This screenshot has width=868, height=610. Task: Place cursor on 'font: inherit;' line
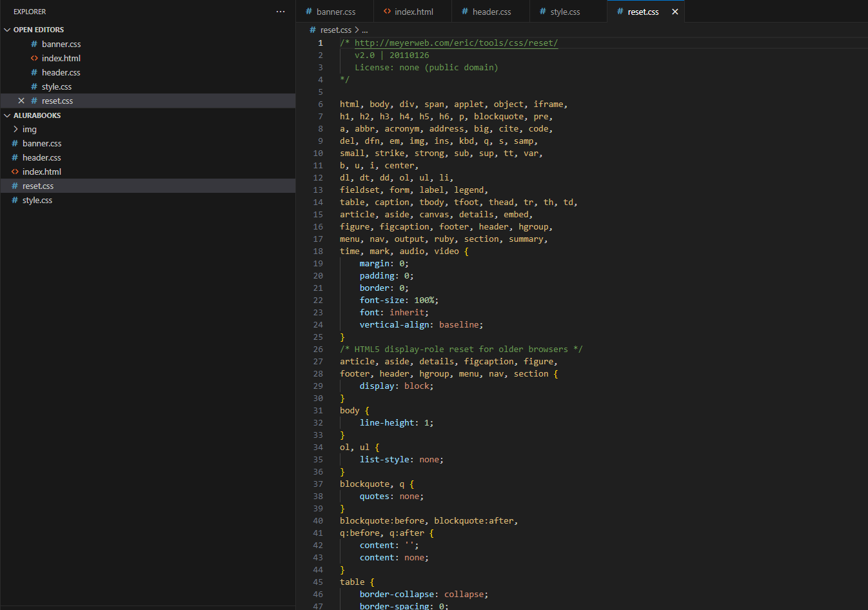[x=394, y=312]
